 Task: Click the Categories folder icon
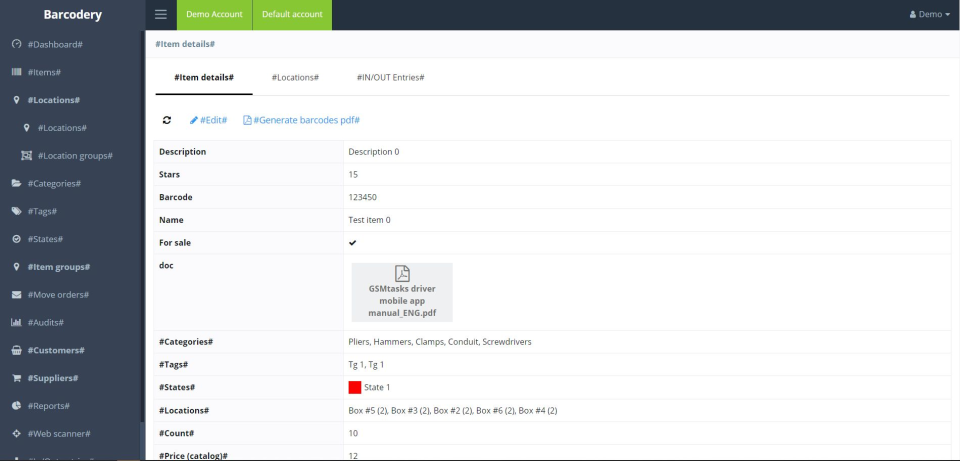coord(17,183)
